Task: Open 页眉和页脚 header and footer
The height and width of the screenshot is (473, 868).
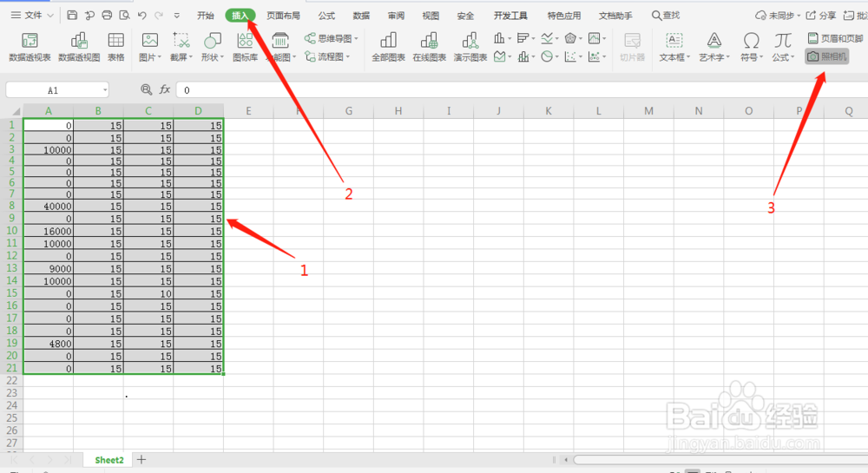Action: coord(835,38)
